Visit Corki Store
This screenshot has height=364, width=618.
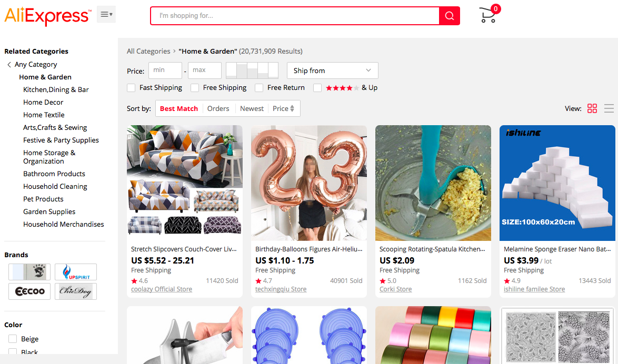395,289
